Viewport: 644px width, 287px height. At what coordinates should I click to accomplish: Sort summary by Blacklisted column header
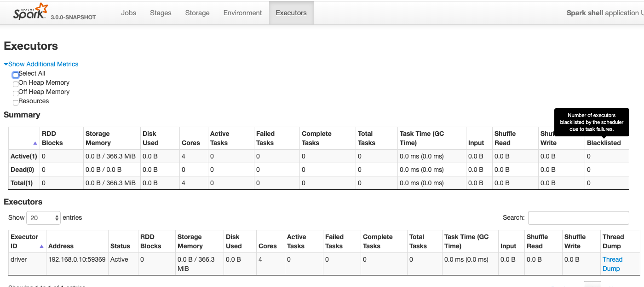[x=604, y=143]
